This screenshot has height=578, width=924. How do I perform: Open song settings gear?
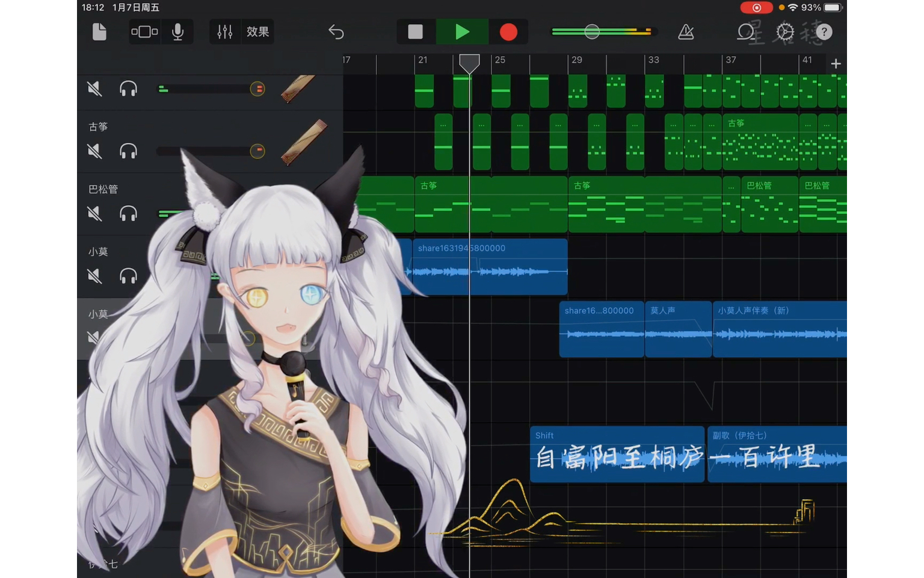pyautogui.click(x=785, y=32)
